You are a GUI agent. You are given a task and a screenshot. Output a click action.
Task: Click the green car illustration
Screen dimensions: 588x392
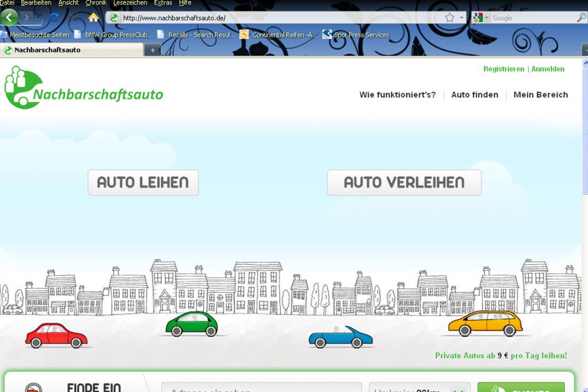191,324
